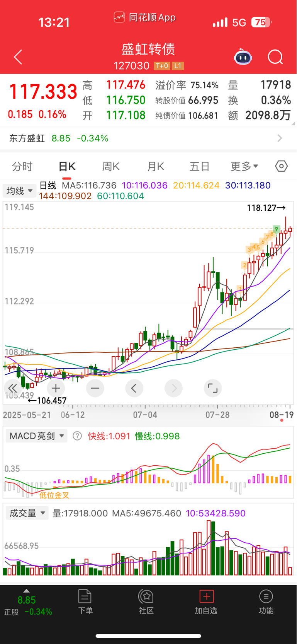This screenshot has width=297, height=644.
Task: Open 更多 period dropdown
Action: point(244,166)
